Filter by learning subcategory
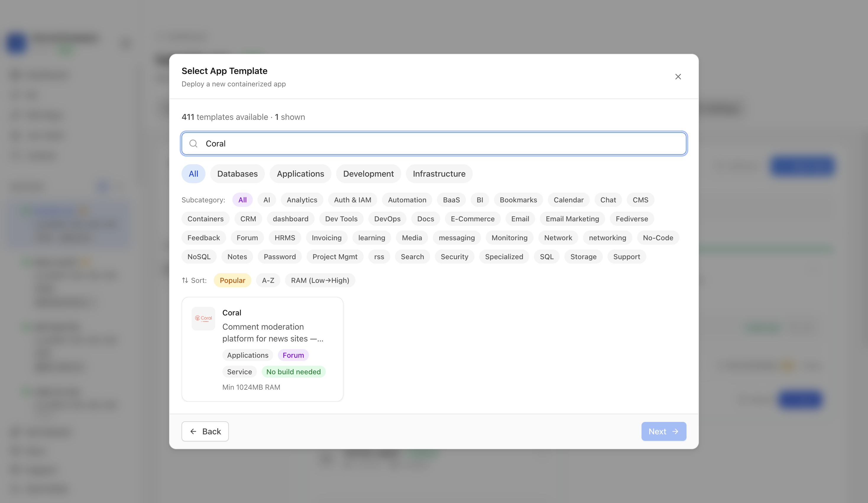This screenshot has width=868, height=503. [x=372, y=238]
